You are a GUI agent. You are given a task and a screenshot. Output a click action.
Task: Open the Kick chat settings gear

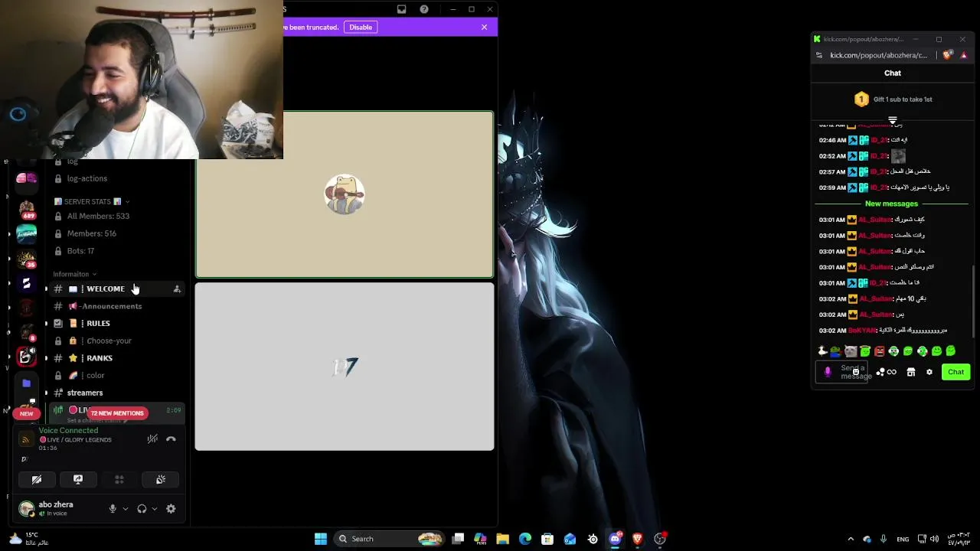pos(929,372)
